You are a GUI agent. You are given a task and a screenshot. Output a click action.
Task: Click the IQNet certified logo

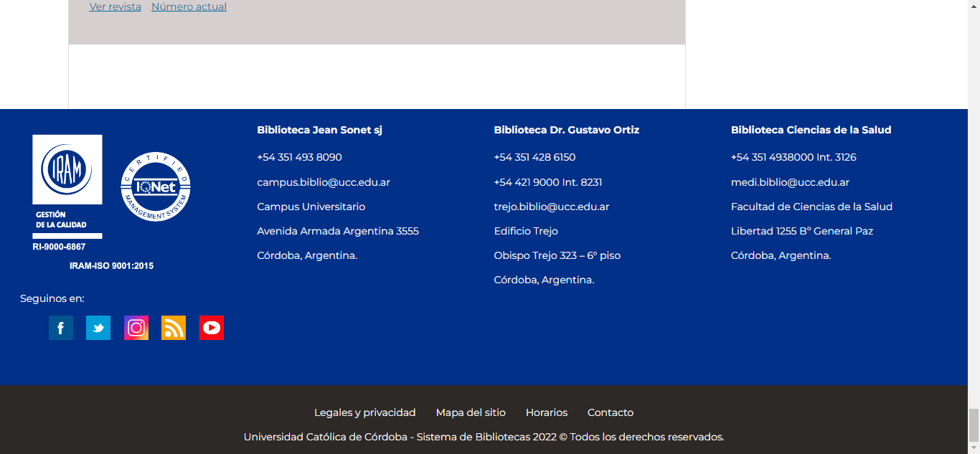pos(155,186)
